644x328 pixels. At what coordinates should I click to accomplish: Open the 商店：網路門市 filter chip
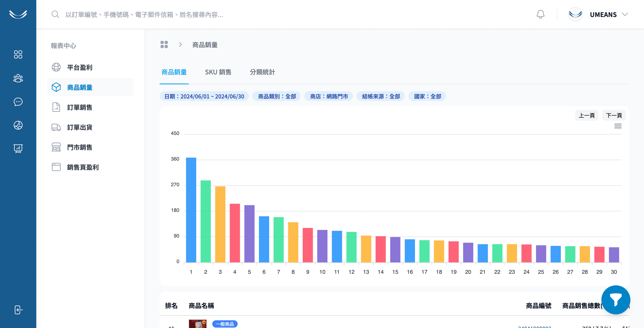[329, 96]
